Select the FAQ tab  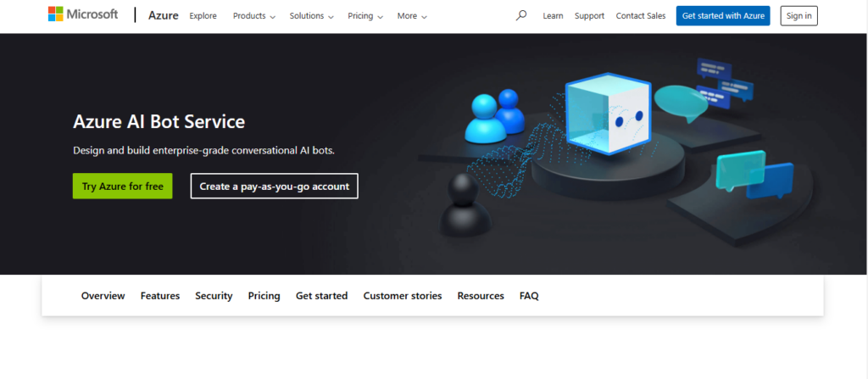(x=529, y=296)
